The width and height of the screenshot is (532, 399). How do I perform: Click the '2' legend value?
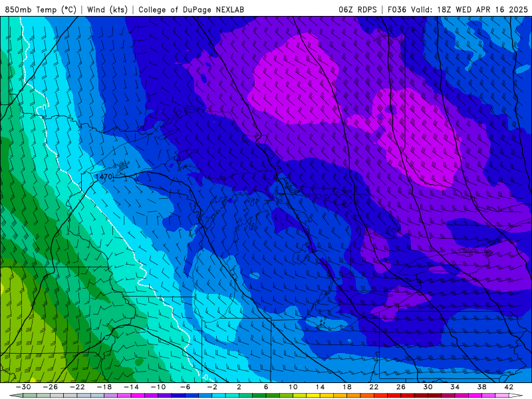pyautogui.click(x=239, y=387)
